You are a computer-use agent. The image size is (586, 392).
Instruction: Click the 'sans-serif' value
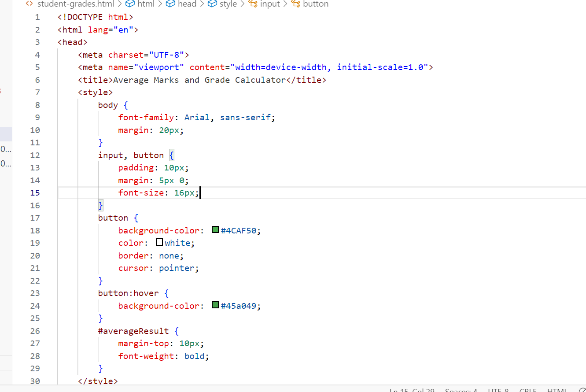click(245, 118)
